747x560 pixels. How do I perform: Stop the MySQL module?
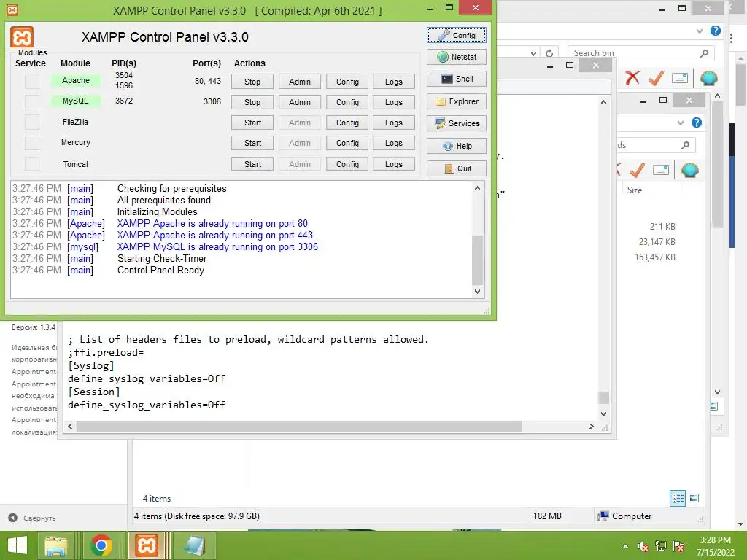pos(252,102)
